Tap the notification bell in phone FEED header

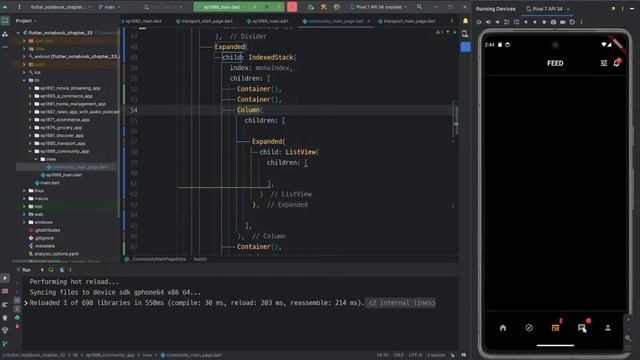pos(616,63)
